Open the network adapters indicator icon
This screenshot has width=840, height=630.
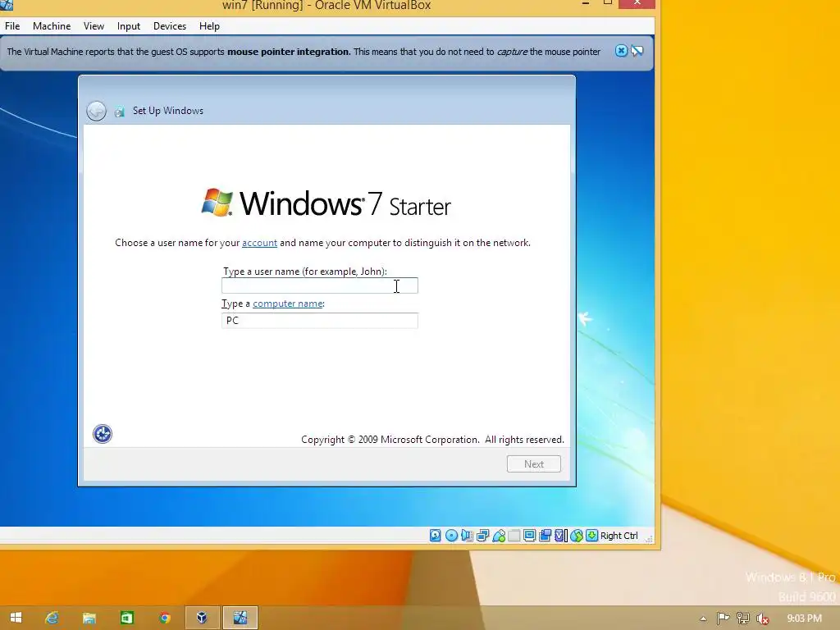pyautogui.click(x=482, y=535)
